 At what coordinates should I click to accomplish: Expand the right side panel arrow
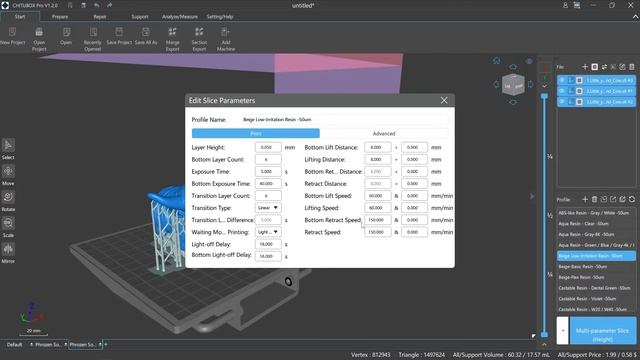point(532,196)
